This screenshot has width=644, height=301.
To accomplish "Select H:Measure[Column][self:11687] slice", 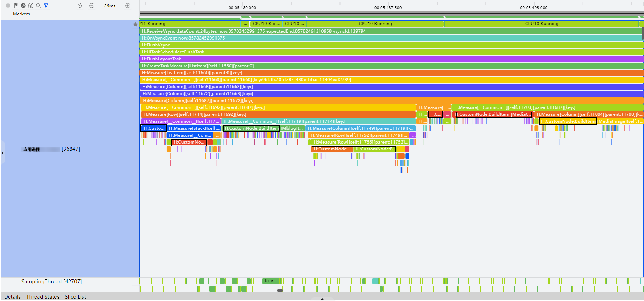I will coord(391,101).
